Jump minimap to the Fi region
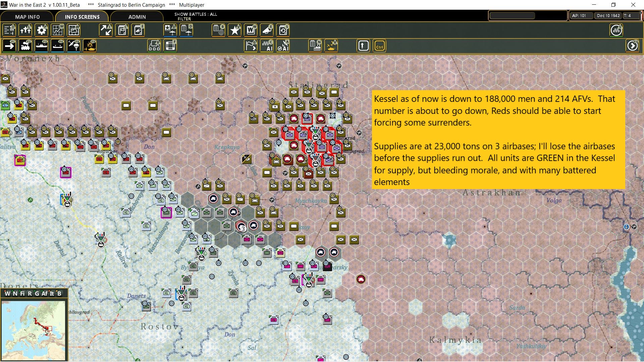Viewport: 644px width, 362px height. point(22,294)
